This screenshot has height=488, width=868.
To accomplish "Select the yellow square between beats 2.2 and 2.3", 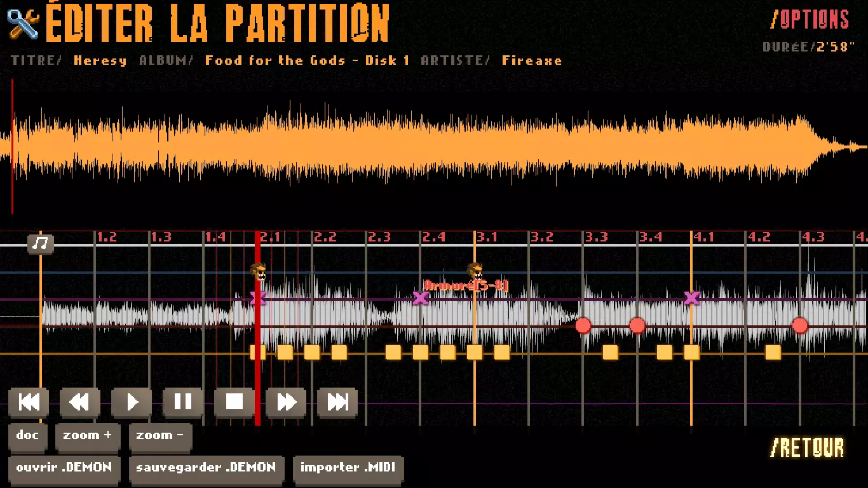I will tap(339, 352).
